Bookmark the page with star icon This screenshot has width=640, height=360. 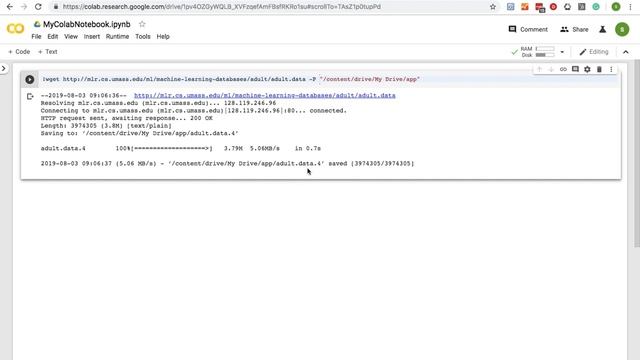point(493,7)
